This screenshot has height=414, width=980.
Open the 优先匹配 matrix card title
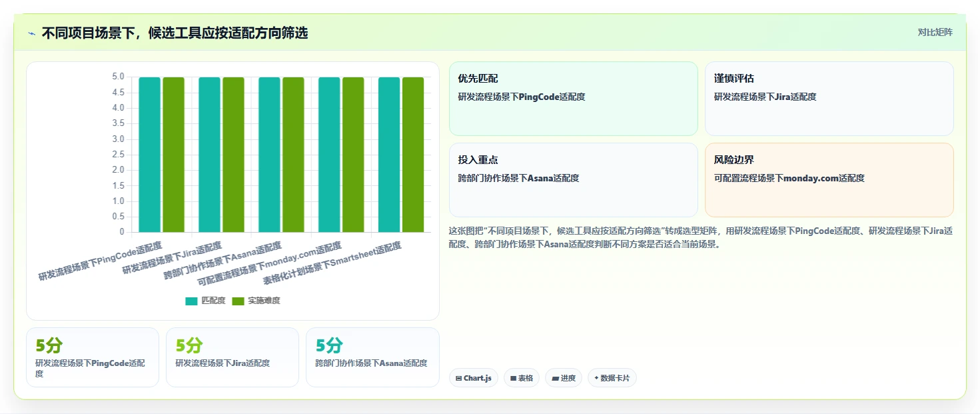[478, 79]
